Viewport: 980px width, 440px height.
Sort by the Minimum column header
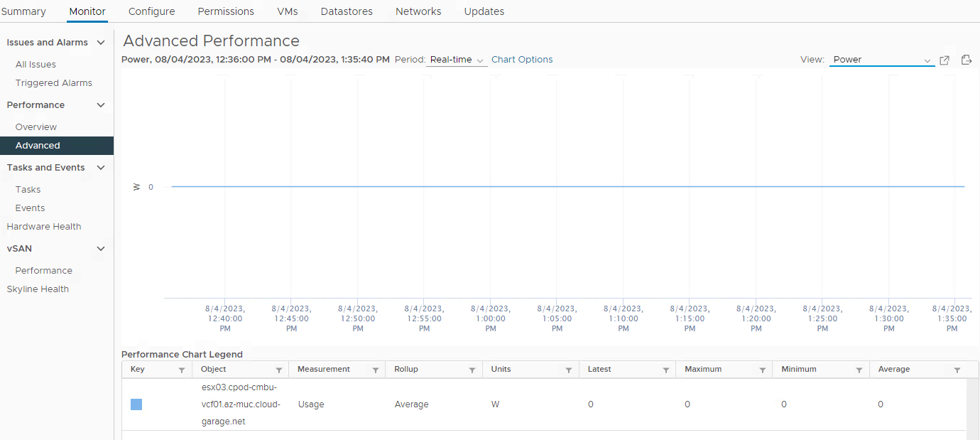[799, 370]
